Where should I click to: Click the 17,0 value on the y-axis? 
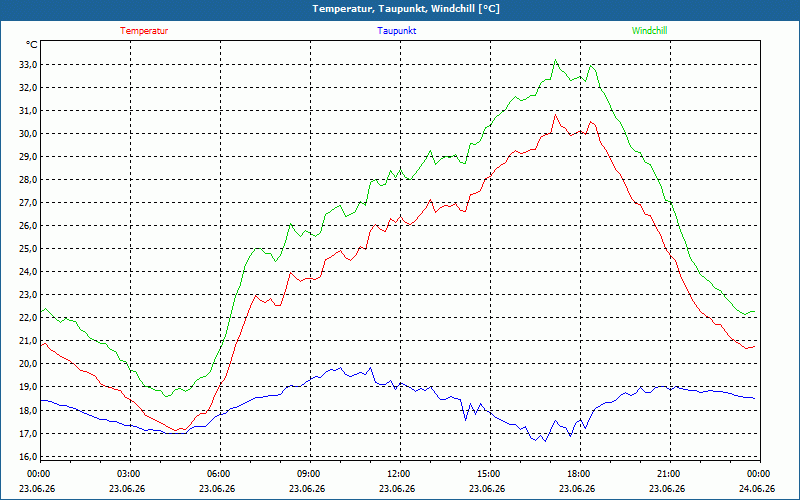(x=28, y=434)
